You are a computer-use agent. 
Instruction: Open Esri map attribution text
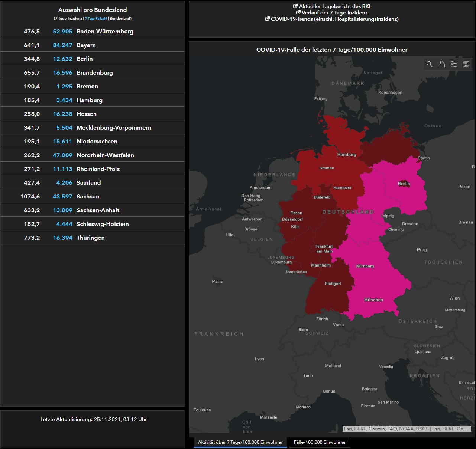[x=407, y=429]
